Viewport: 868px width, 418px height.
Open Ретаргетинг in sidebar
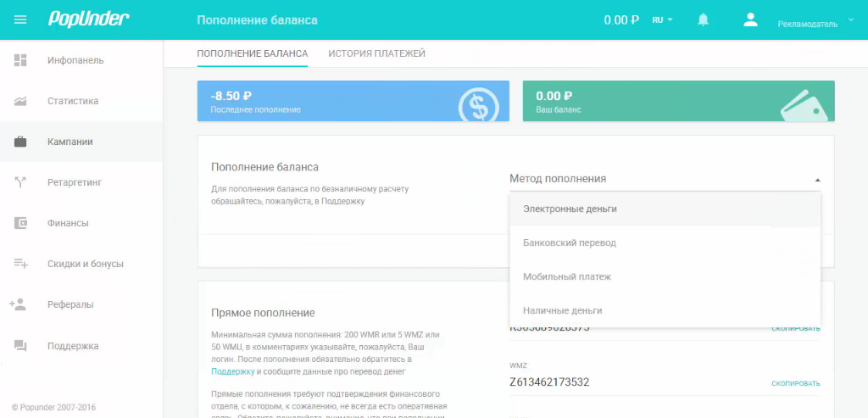pos(81,182)
